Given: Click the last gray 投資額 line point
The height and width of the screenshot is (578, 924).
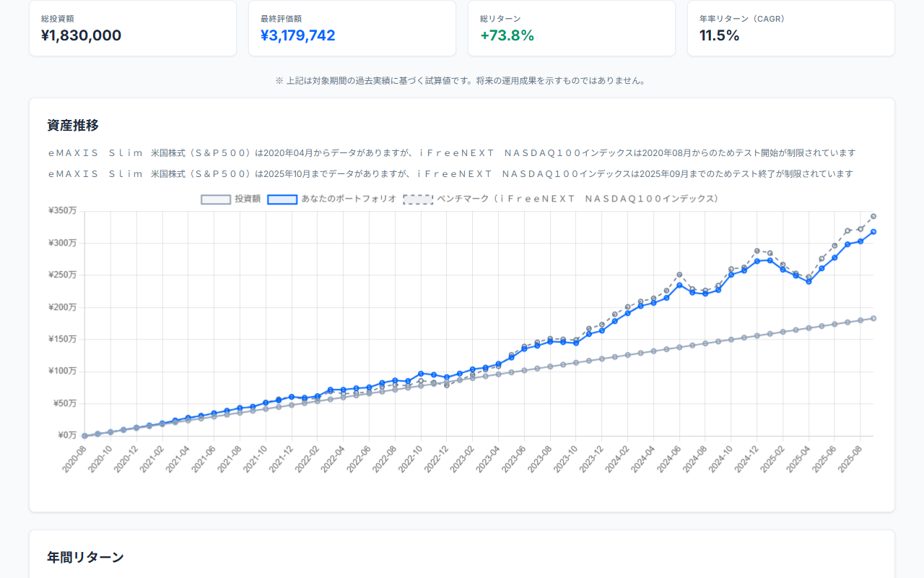Looking at the screenshot, I should click(873, 317).
